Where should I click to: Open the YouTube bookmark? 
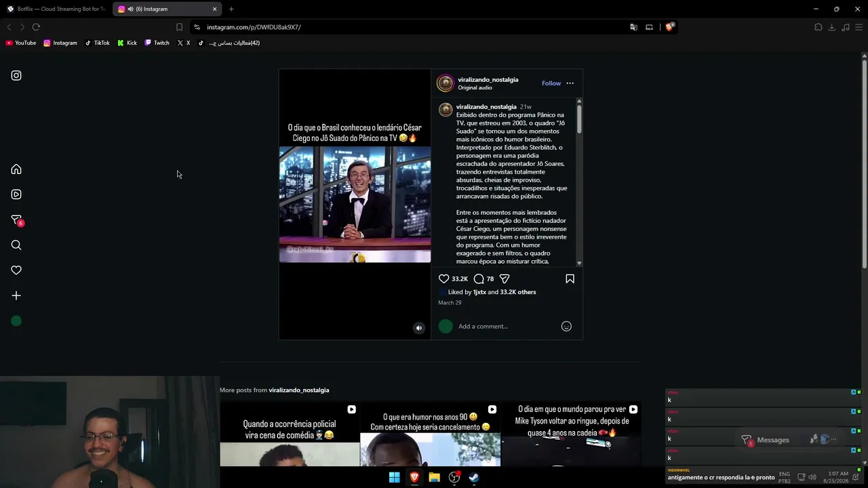point(21,43)
